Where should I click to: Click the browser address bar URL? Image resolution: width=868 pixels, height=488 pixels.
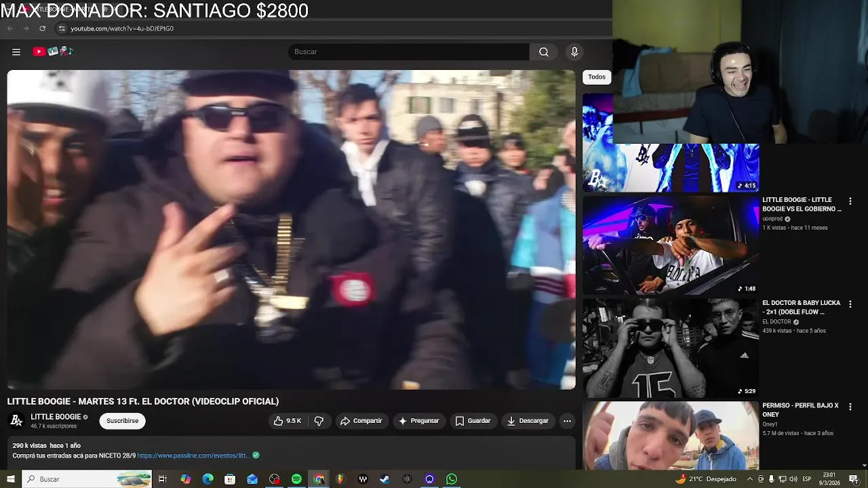click(x=122, y=28)
